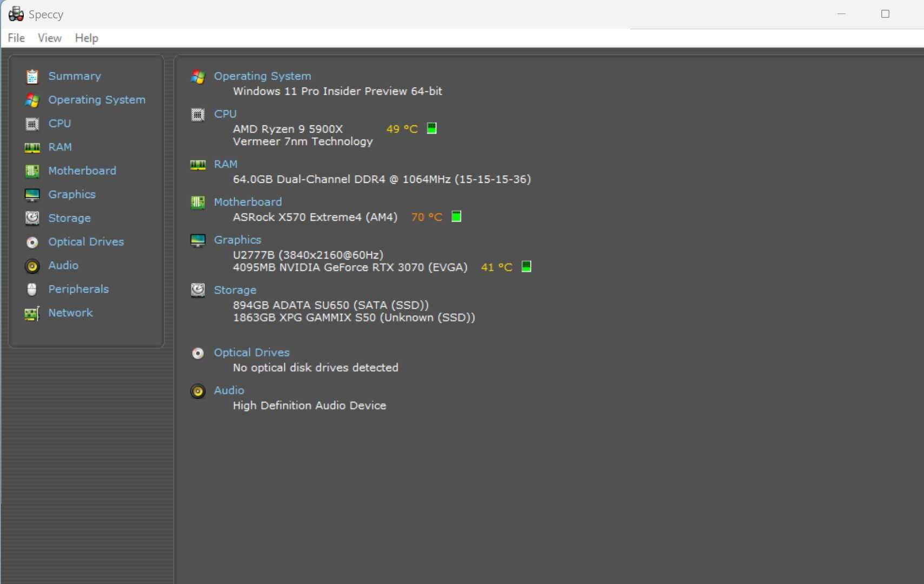Click the Storage hard drive icon in sidebar

coord(32,218)
